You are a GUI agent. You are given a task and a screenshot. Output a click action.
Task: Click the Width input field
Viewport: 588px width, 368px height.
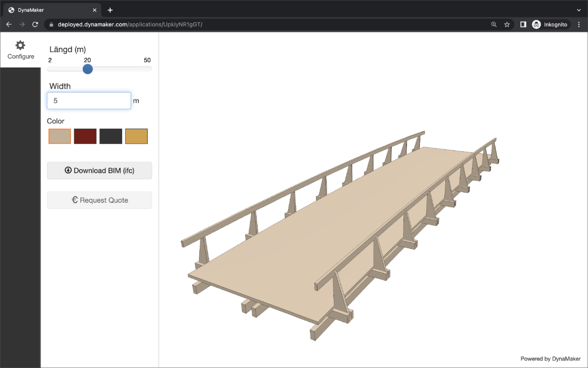(x=88, y=100)
